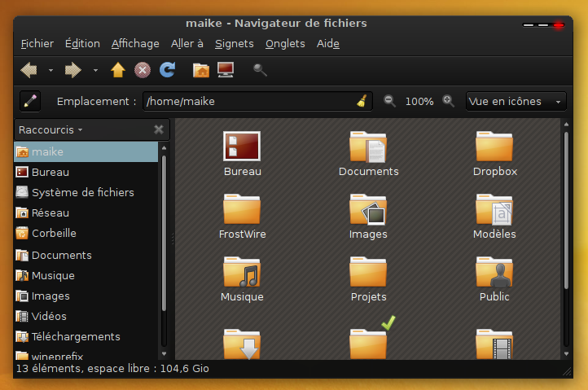The width and height of the screenshot is (588, 390).
Task: Zoom out with the minus magnifier
Action: pos(389,101)
